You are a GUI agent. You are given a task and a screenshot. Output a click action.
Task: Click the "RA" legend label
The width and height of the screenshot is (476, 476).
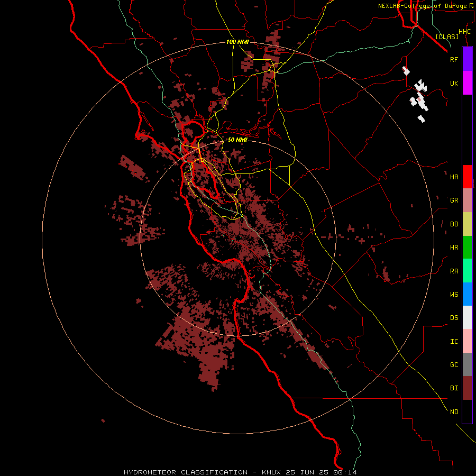(x=454, y=271)
